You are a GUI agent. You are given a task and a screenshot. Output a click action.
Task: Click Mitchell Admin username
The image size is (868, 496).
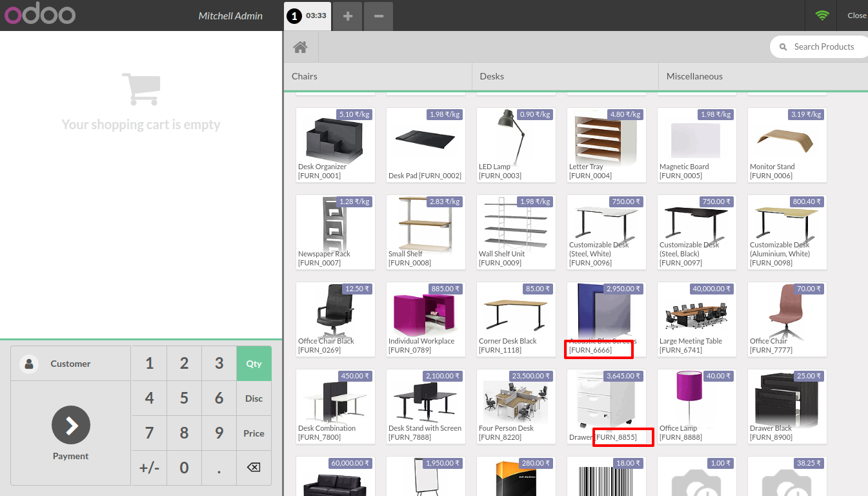pyautogui.click(x=230, y=16)
